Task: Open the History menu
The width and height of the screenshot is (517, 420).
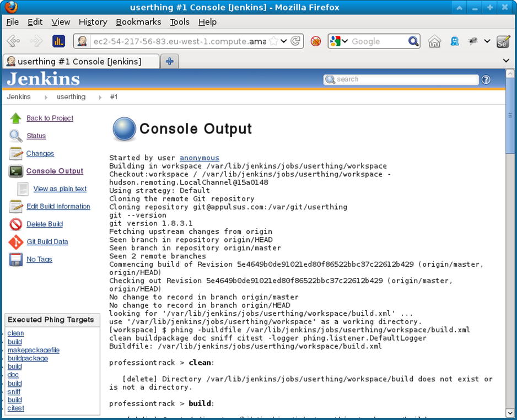Action: pos(93,22)
